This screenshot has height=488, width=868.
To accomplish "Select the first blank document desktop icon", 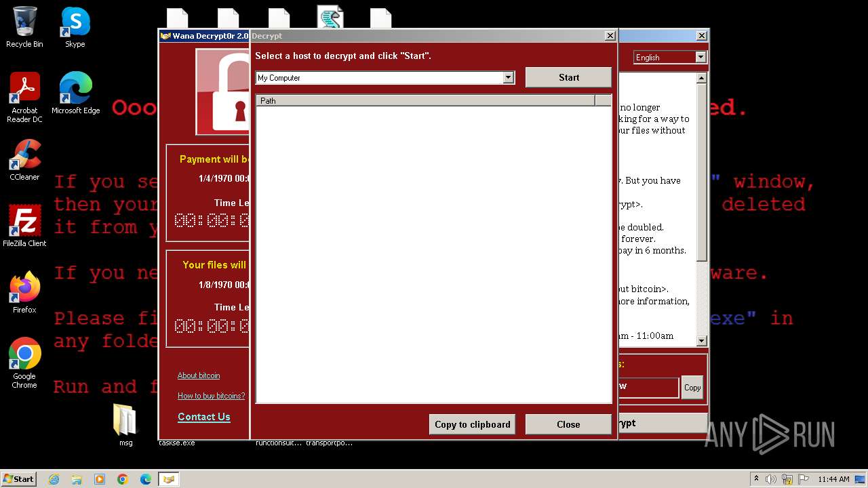I will click(178, 18).
